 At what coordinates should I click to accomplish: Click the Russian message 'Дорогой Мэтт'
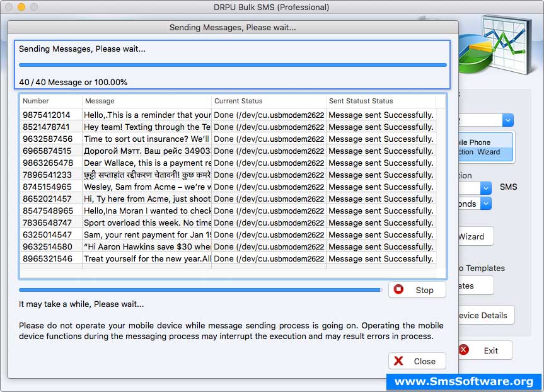tap(147, 151)
